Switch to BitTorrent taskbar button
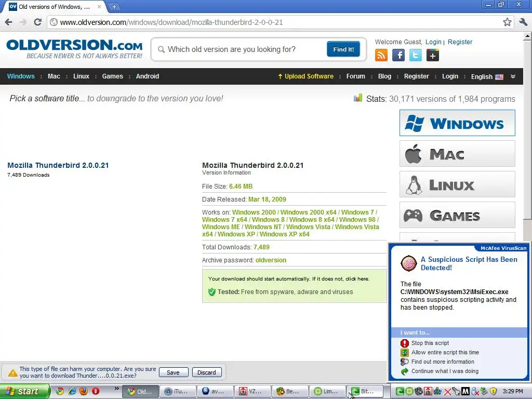This screenshot has width=532, height=399. click(364, 391)
